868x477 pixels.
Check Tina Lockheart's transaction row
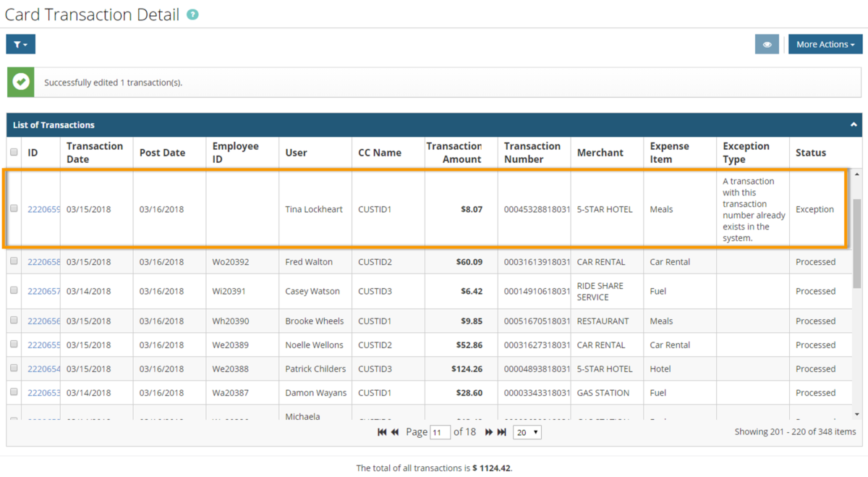click(x=13, y=209)
